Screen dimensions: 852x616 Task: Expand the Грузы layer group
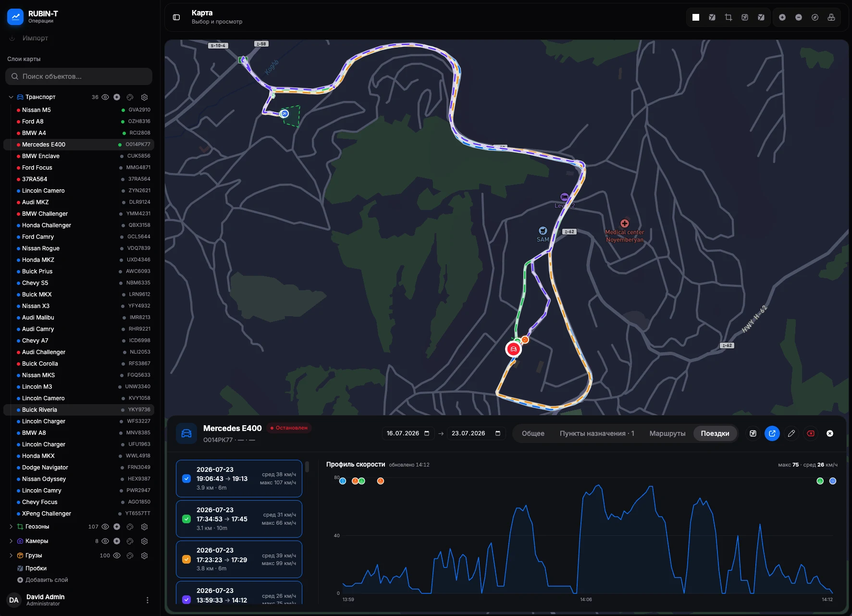11,555
